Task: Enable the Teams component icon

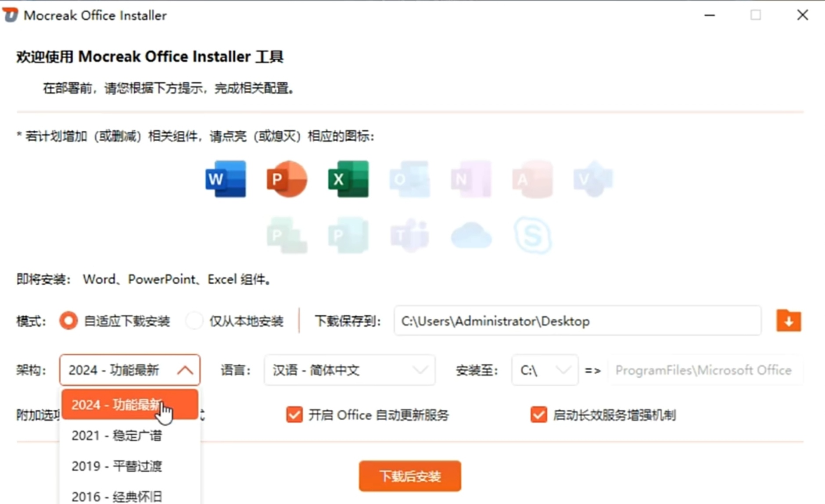Action: 409,235
